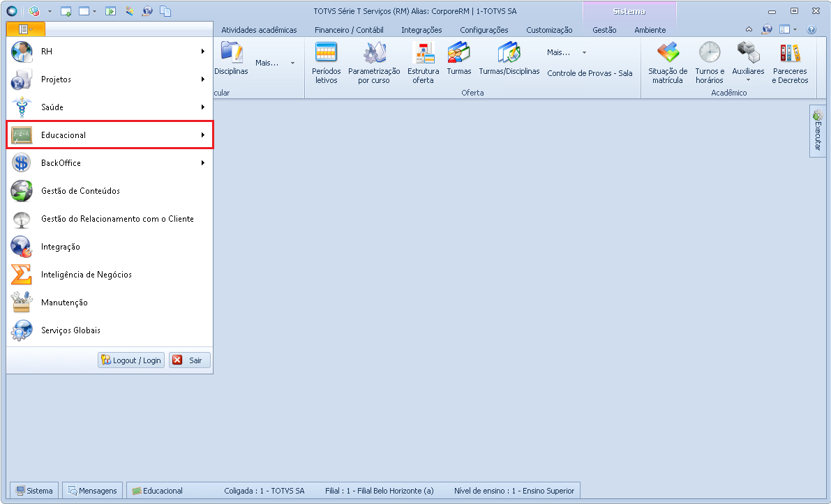Screen dimensions: 831x504
Task: Click the Manutenção toolbox icon
Action: [x=22, y=303]
